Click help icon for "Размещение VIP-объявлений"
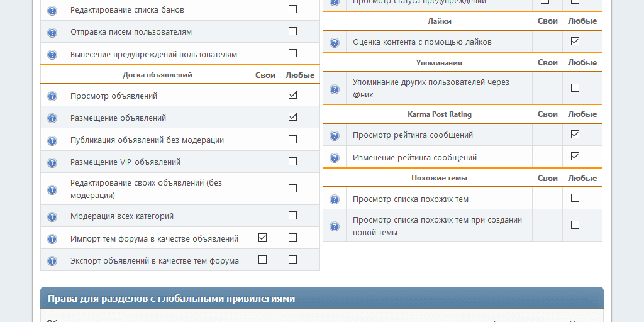 [52, 162]
